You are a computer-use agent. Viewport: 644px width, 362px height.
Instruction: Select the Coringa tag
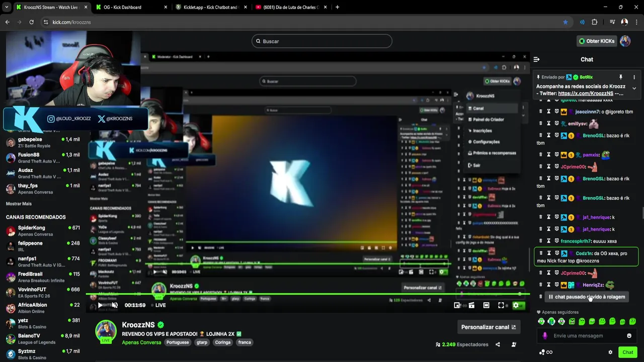(x=222, y=342)
